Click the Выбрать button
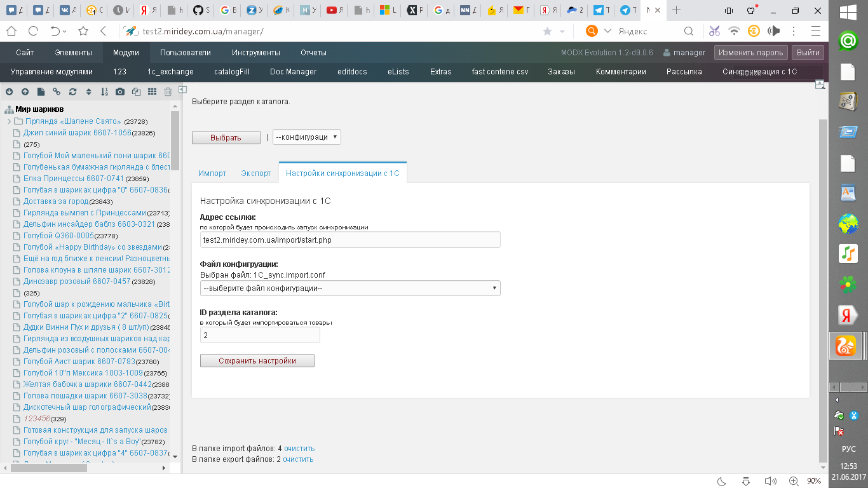 (226, 137)
